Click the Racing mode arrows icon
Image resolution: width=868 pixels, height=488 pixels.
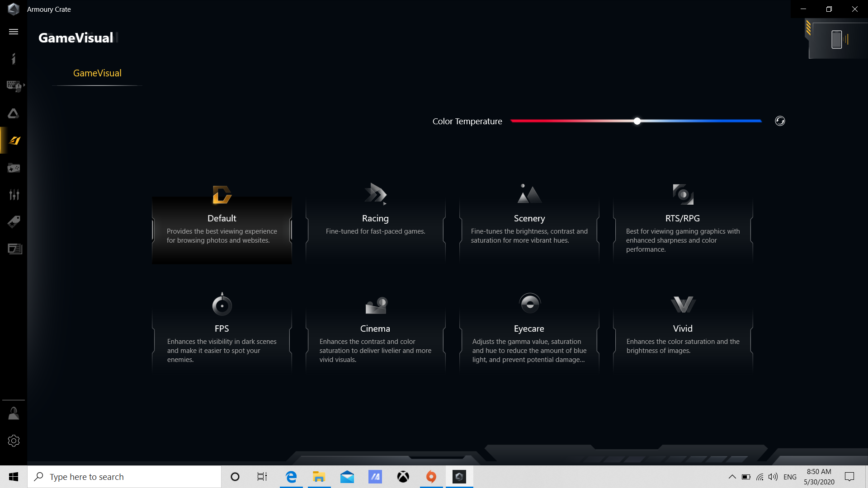click(x=376, y=194)
